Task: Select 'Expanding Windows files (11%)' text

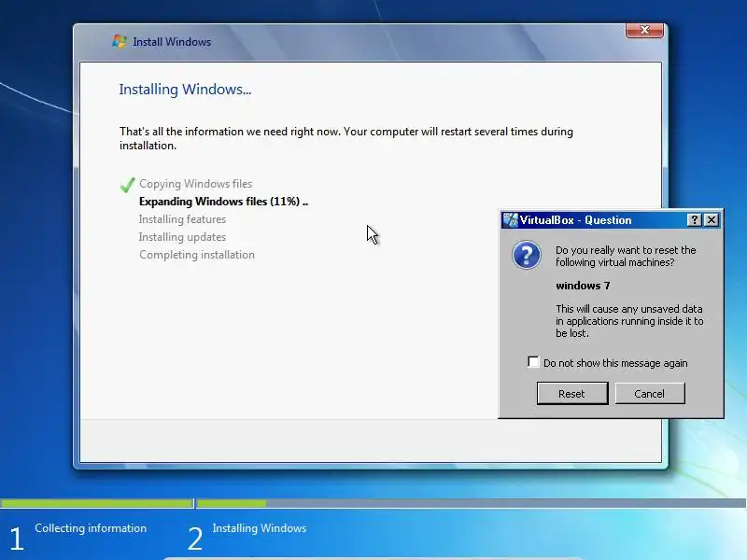Action: (x=223, y=202)
